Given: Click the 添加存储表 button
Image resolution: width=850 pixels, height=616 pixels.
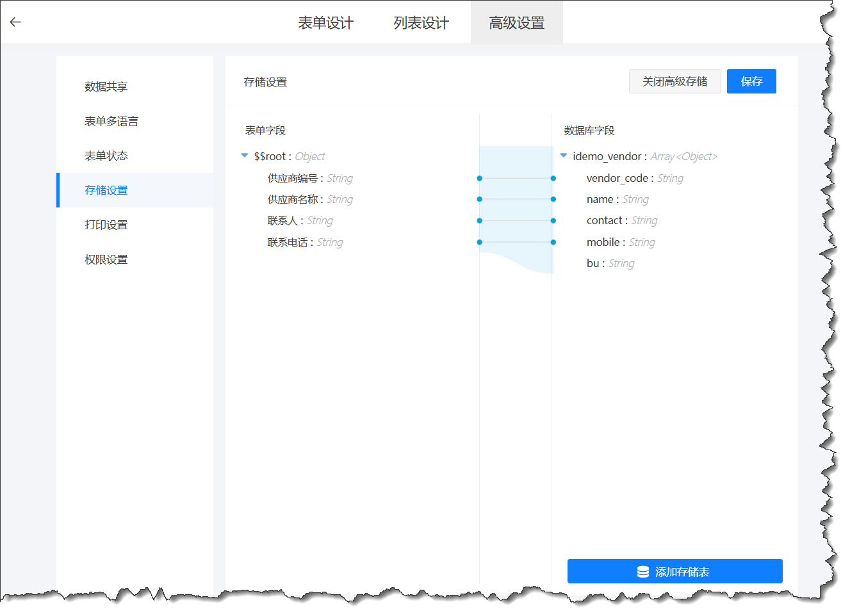Looking at the screenshot, I should [x=674, y=571].
